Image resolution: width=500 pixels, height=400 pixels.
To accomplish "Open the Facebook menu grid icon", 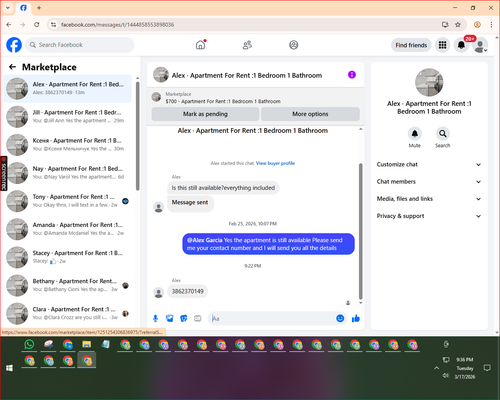I will pos(442,45).
